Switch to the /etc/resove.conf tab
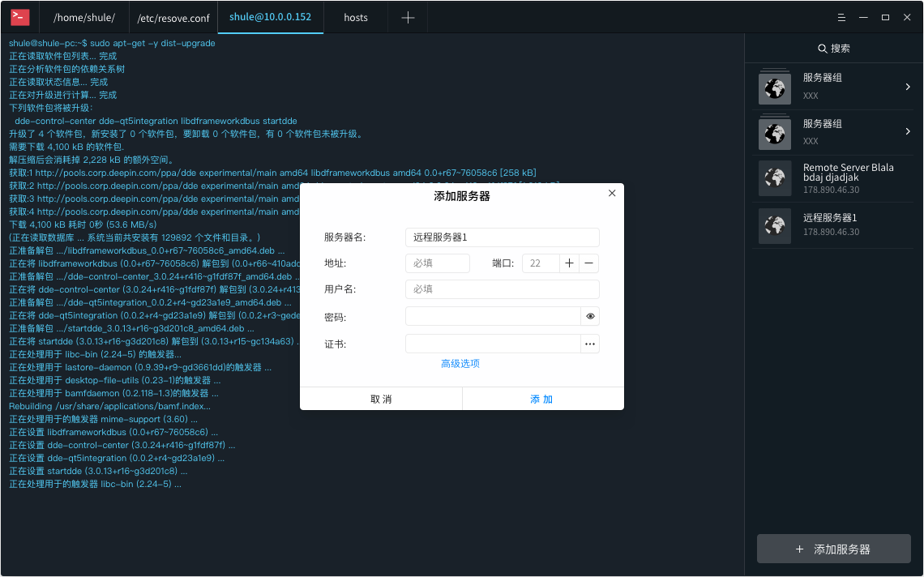Viewport: 924px width, 577px height. point(172,18)
